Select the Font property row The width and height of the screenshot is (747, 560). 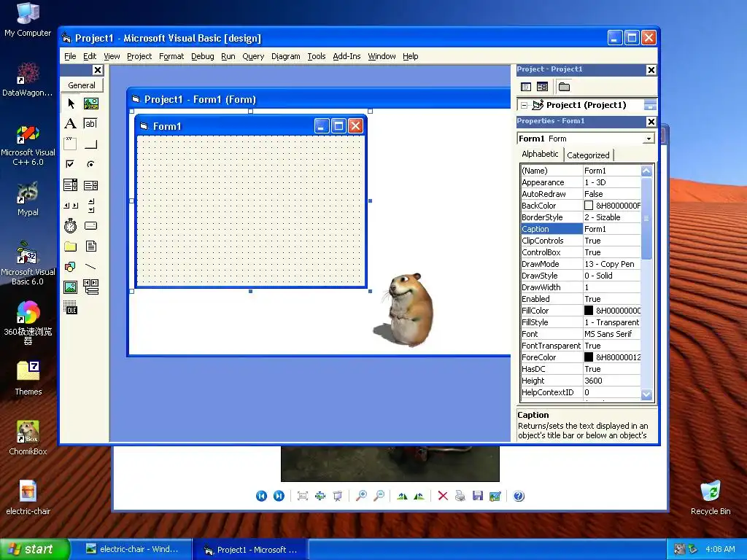(581, 334)
